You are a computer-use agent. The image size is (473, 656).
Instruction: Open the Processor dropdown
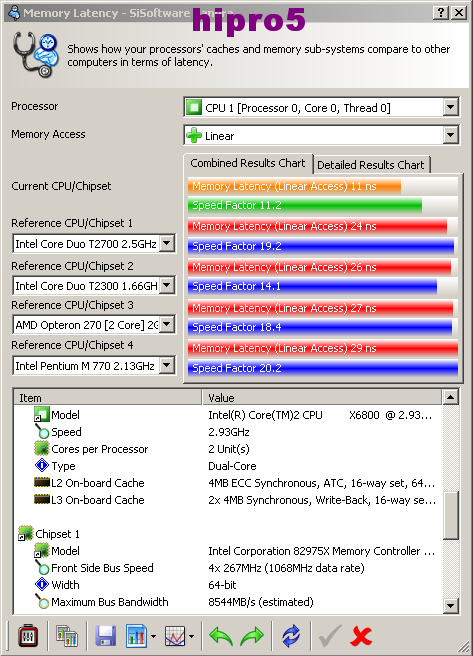[x=450, y=107]
